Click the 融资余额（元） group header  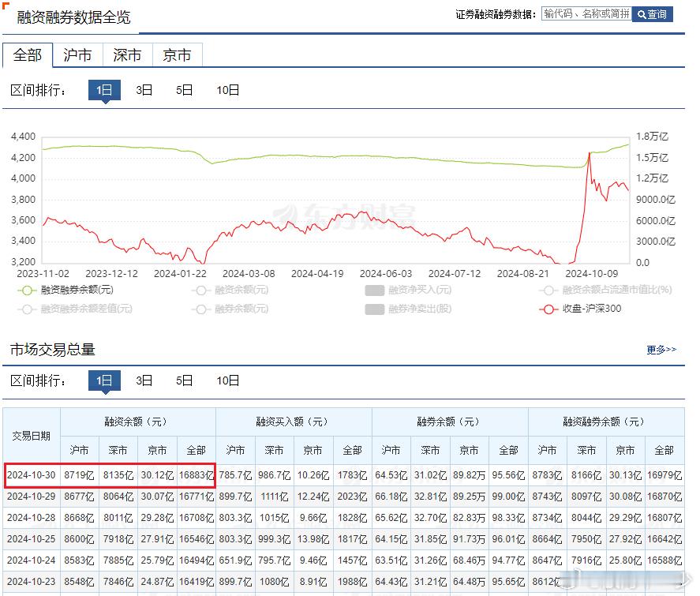pyautogui.click(x=138, y=422)
